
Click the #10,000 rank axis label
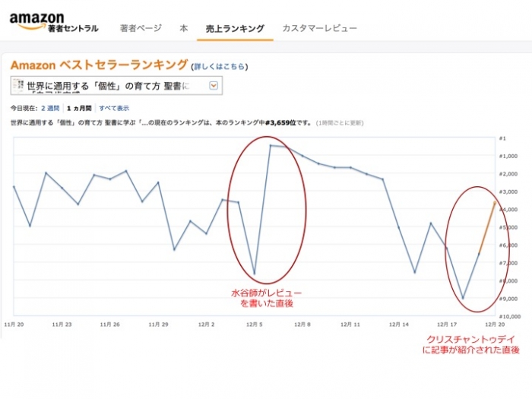tap(510, 317)
